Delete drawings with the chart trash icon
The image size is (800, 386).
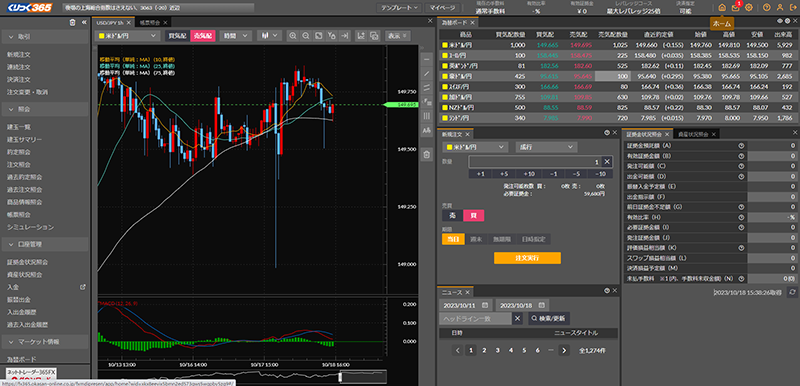tap(427, 155)
